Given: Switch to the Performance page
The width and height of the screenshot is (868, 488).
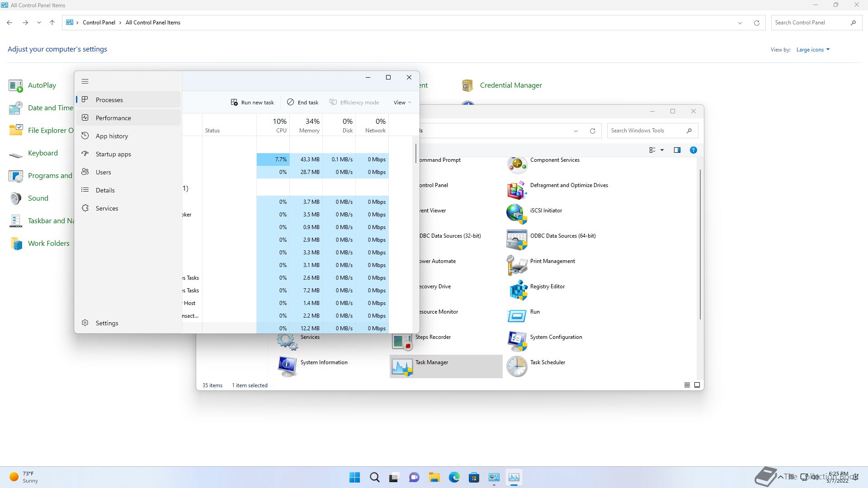Looking at the screenshot, I should [x=128, y=118].
